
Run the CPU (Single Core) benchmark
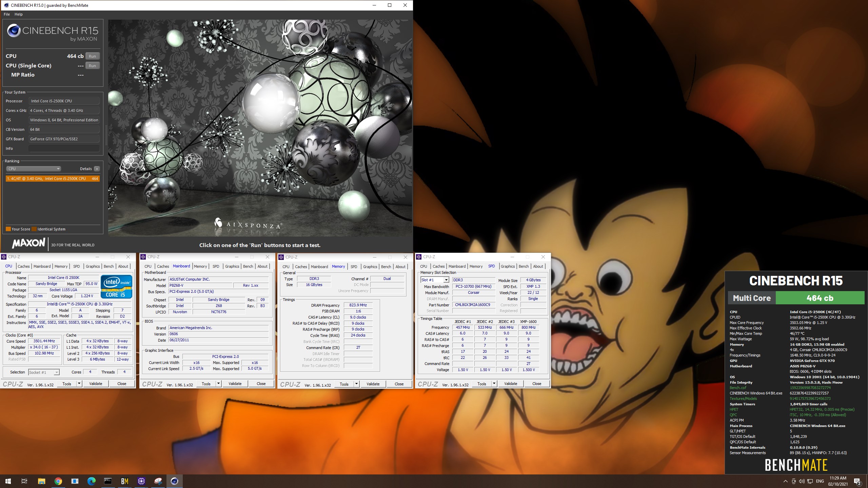[x=92, y=66]
